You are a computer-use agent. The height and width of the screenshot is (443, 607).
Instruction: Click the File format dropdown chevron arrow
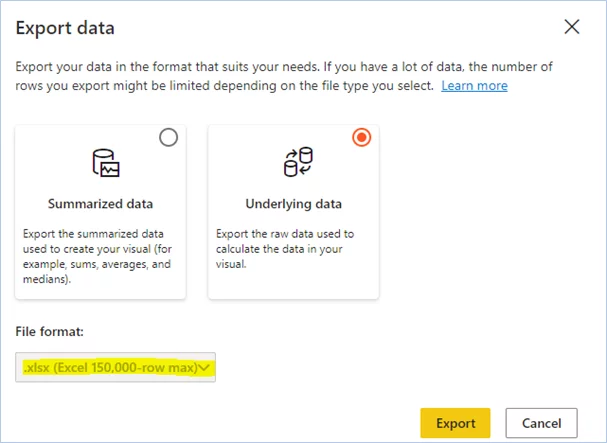(205, 368)
